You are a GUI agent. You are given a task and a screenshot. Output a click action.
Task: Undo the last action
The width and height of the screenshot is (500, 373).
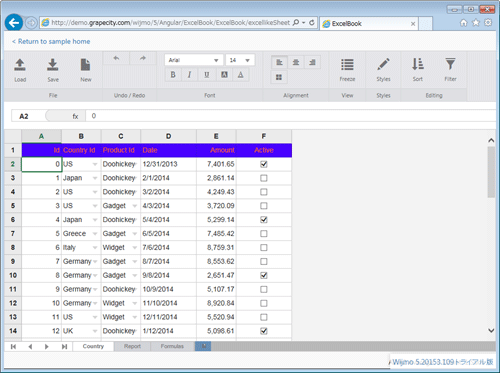pyautogui.click(x=116, y=58)
